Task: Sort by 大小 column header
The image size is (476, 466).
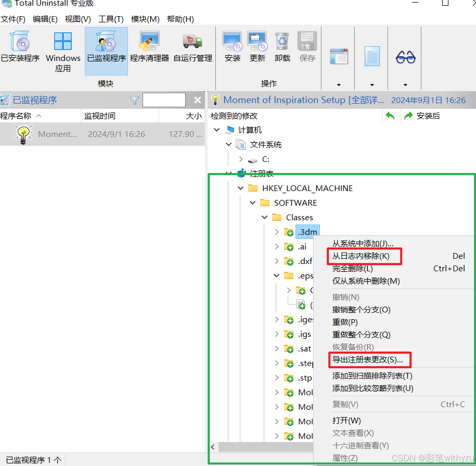Action: [182, 116]
